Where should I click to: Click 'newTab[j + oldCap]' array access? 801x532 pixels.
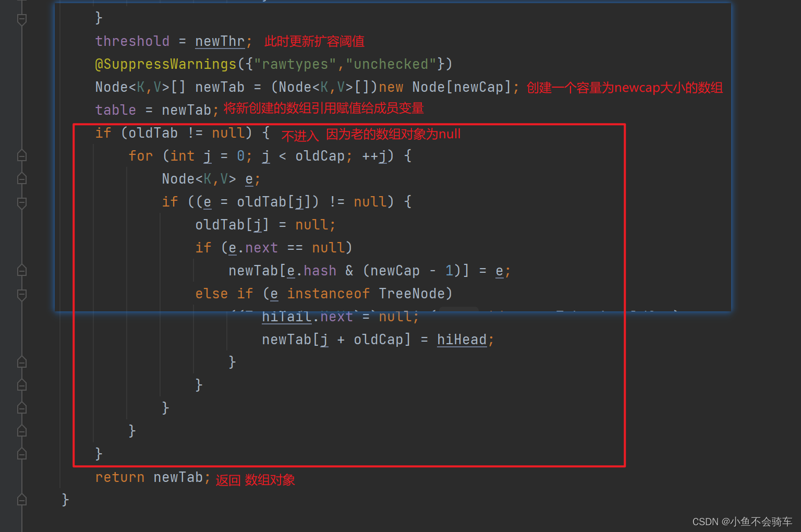336,340
